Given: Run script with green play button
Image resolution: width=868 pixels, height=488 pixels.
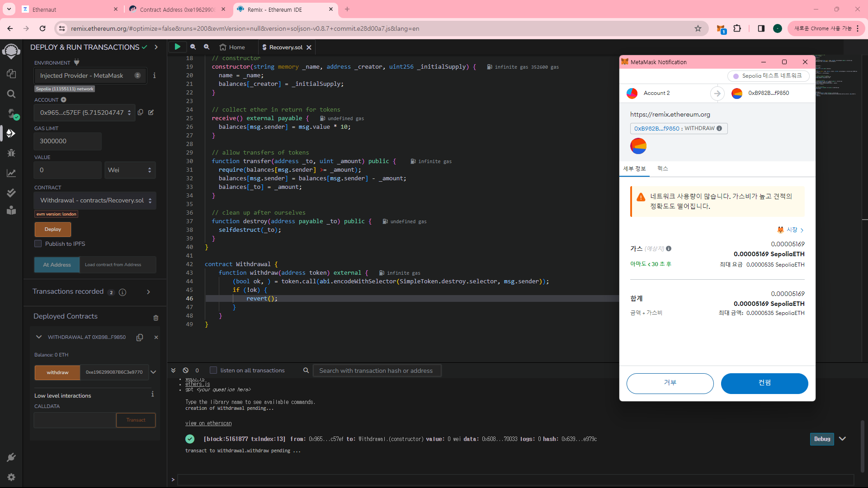Looking at the screenshot, I should pos(178,47).
